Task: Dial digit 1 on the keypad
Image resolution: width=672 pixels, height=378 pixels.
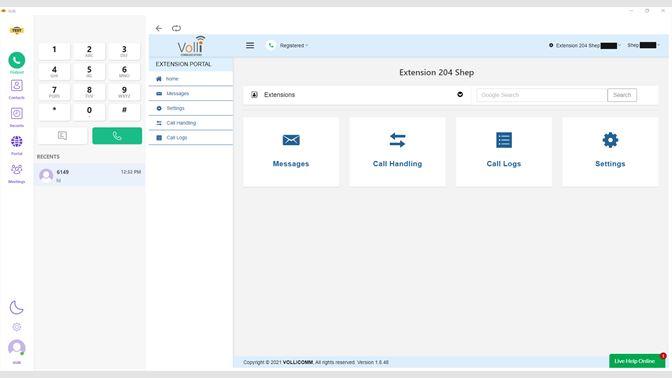Action: pyautogui.click(x=54, y=51)
